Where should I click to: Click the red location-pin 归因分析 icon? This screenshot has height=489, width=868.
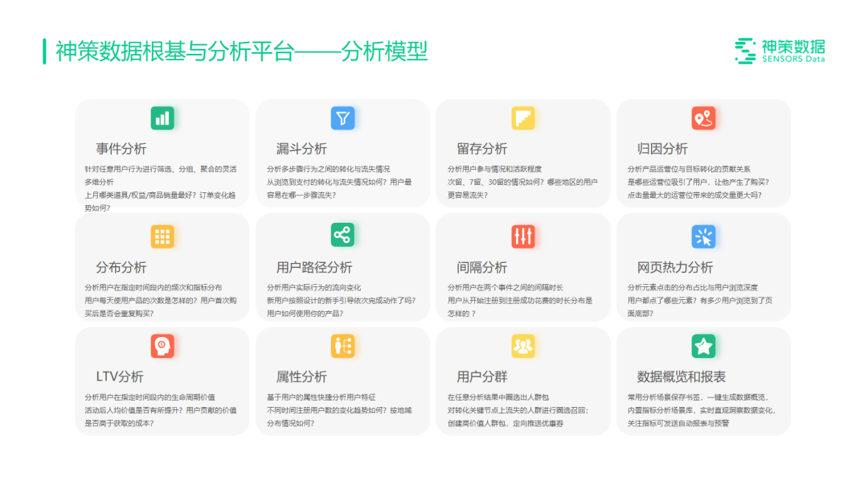tap(703, 117)
